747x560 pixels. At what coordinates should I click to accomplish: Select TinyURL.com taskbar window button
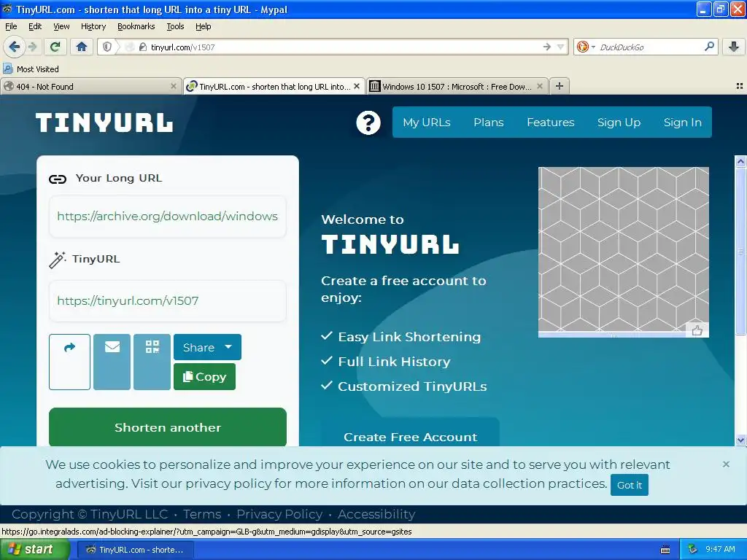pyautogui.click(x=135, y=550)
